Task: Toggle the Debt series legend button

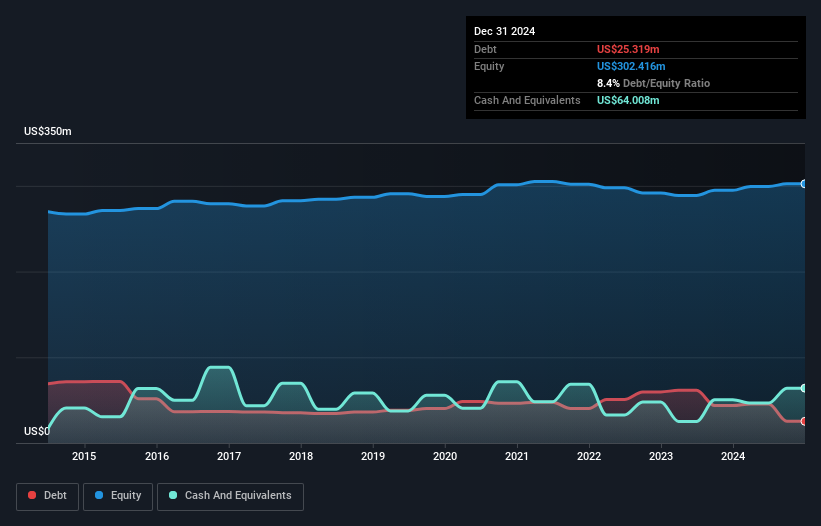Action: (48, 496)
